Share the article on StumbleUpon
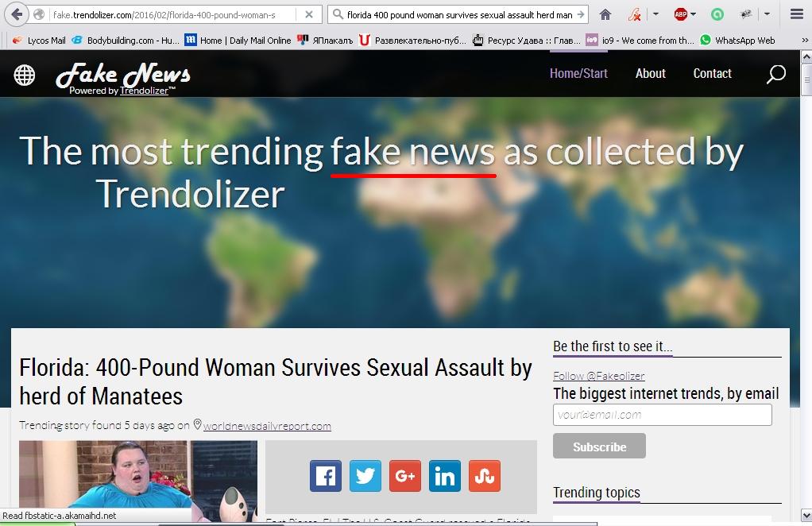The width and height of the screenshot is (812, 526). coord(485,476)
